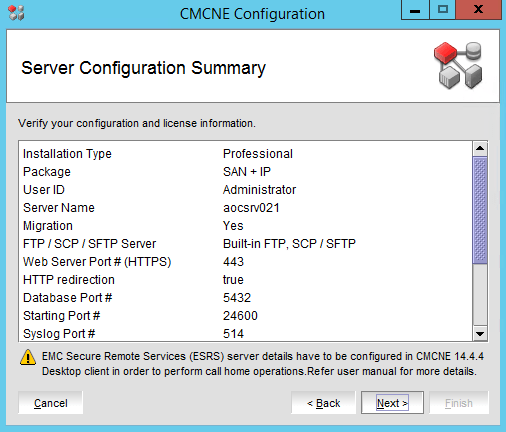Select the 'Web Server Port # (HTTPS)' label
Screen dimensions: 506x432
97,262
